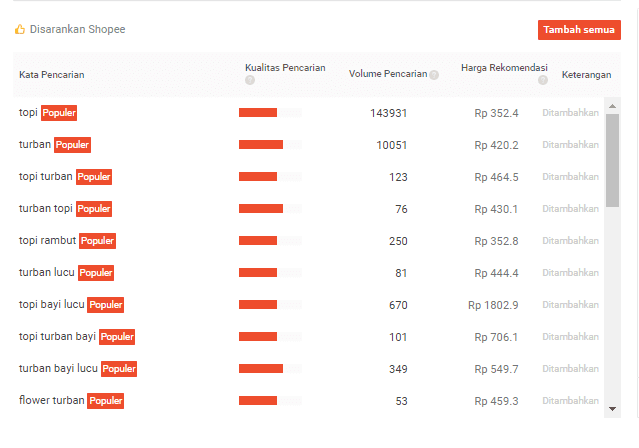Click the Disarankan Shopee heading
The width and height of the screenshot is (639, 448).
(77, 29)
